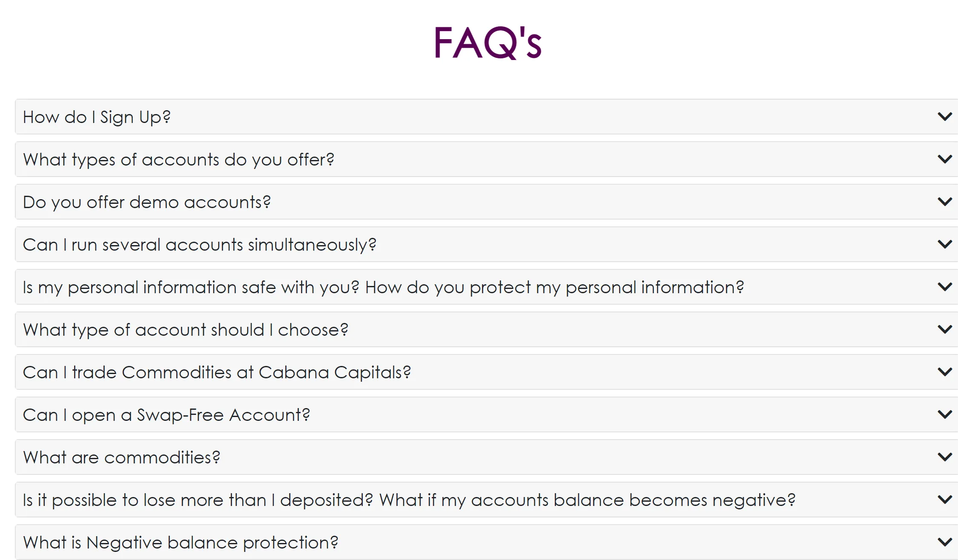The width and height of the screenshot is (958, 560).
Task: Open 'What type of account should I choose?'
Action: coord(487,329)
